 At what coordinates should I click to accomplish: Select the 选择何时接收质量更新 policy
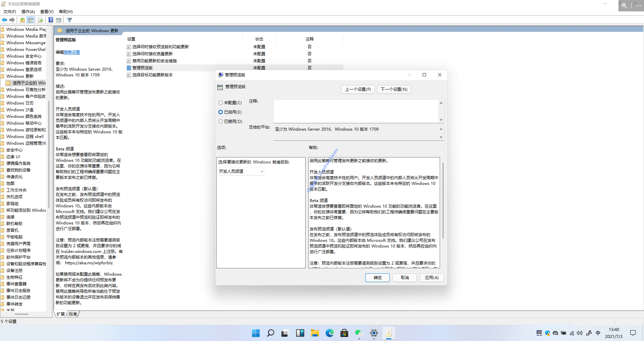point(152,54)
